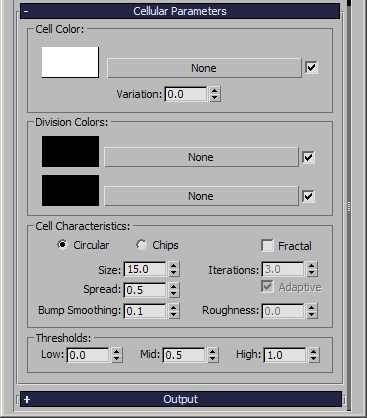367x418 pixels.
Task: Click the High threshold value field
Action: (285, 355)
